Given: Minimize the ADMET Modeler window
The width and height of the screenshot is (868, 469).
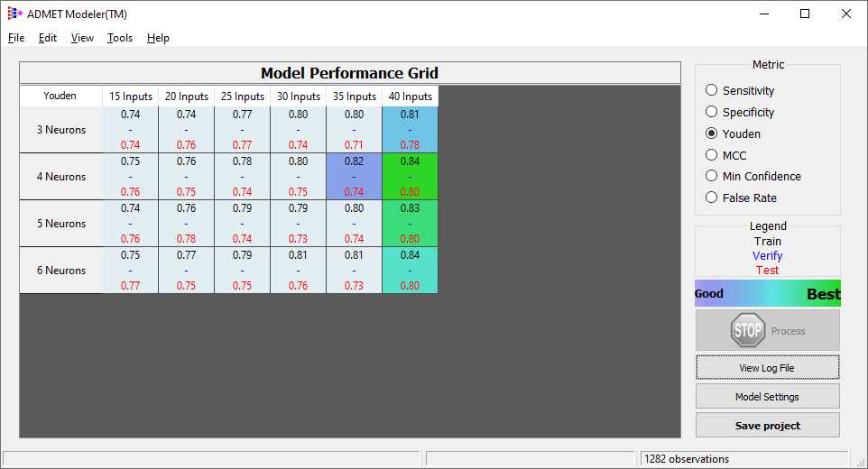Looking at the screenshot, I should pyautogui.click(x=764, y=14).
